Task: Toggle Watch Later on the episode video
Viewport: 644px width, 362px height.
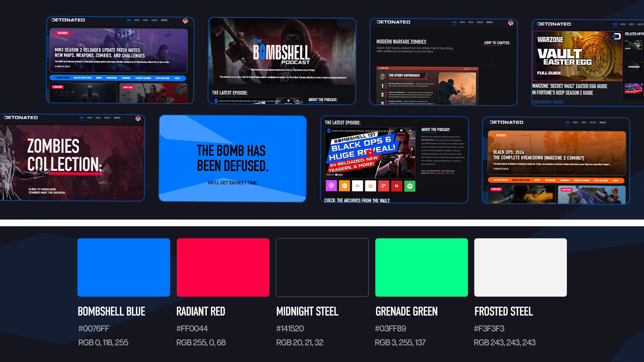Action: coord(401,131)
